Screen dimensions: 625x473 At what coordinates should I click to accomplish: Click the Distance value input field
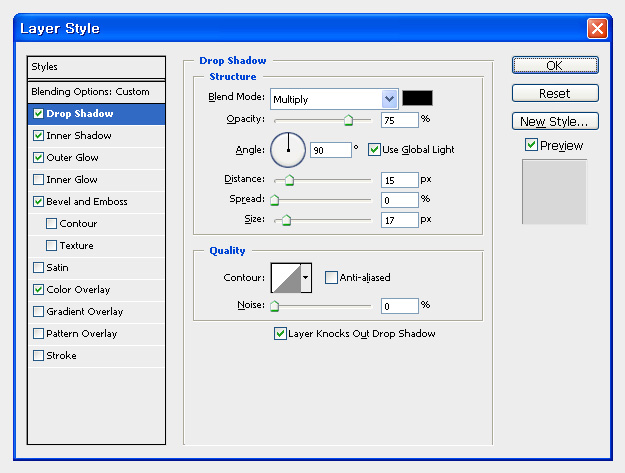pyautogui.click(x=399, y=180)
